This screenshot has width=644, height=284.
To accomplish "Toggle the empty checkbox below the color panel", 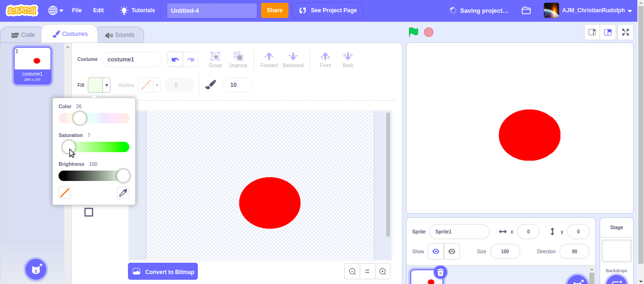I will 89,212.
